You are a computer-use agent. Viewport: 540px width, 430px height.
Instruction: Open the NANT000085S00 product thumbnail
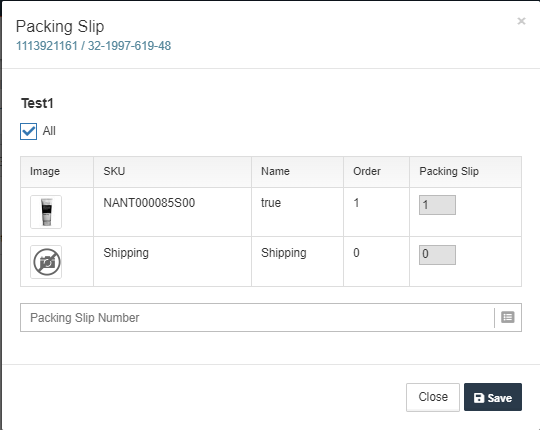(46, 212)
